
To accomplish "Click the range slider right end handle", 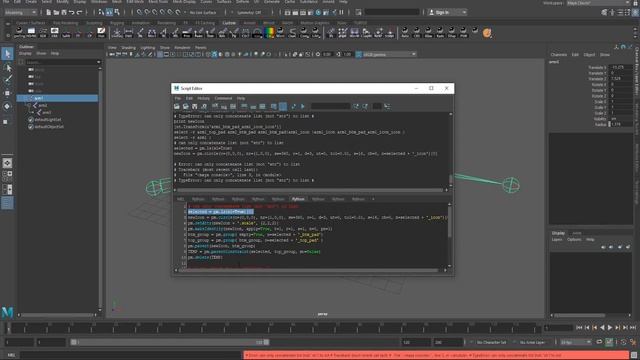I will [266, 342].
